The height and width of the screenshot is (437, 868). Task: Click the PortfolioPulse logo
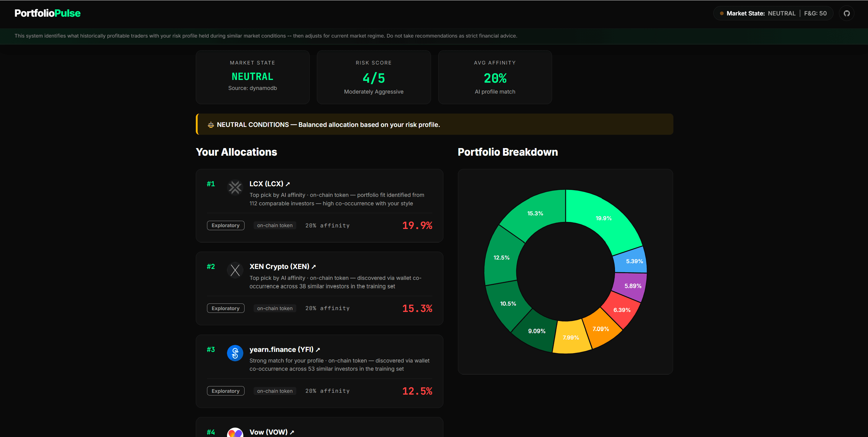click(47, 13)
